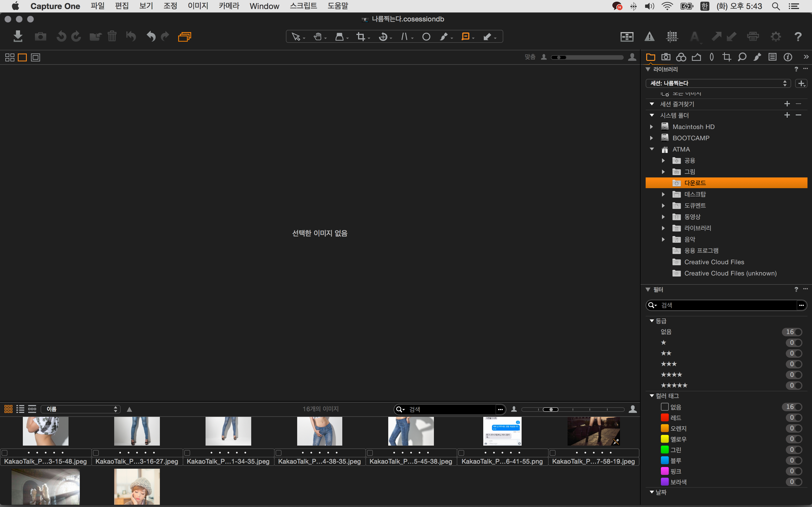Select the Keystone tool
This screenshot has height=507, width=812.
(x=404, y=37)
